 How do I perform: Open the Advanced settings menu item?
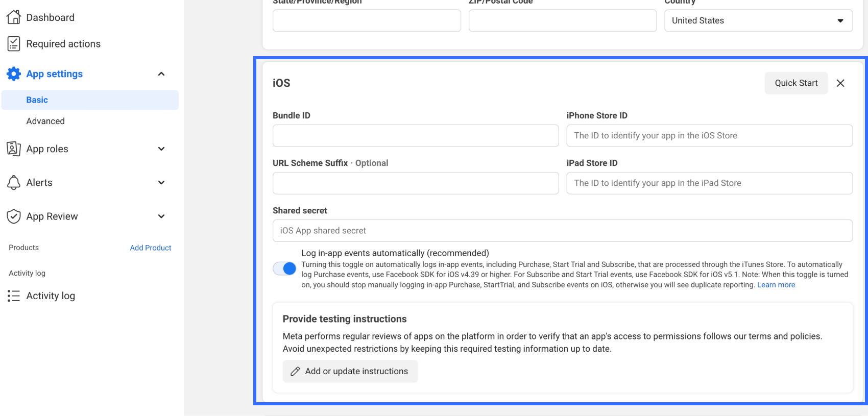pyautogui.click(x=45, y=121)
